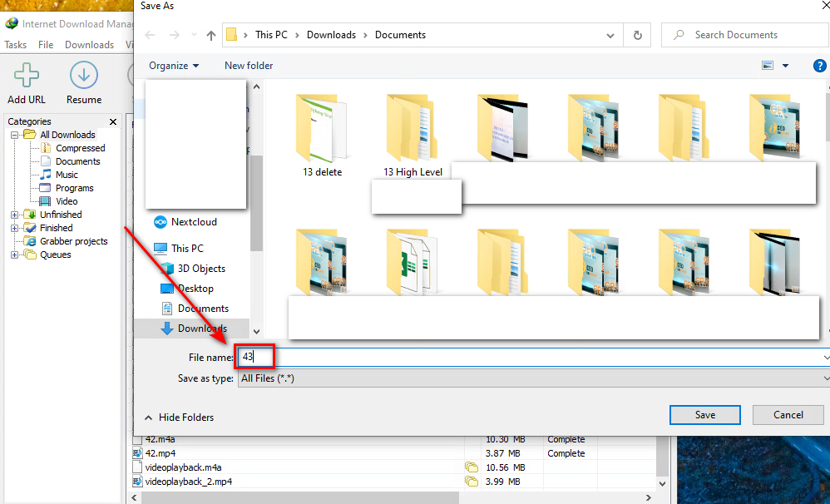Image resolution: width=830 pixels, height=504 pixels.
Task: Click 'This PC' in the address breadcrumb
Action: point(272,35)
